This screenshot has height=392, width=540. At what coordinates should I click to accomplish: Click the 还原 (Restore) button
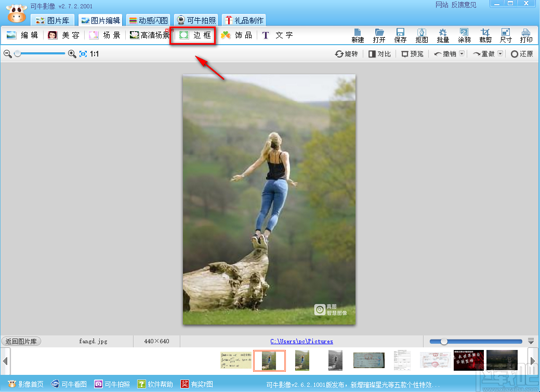(522, 53)
